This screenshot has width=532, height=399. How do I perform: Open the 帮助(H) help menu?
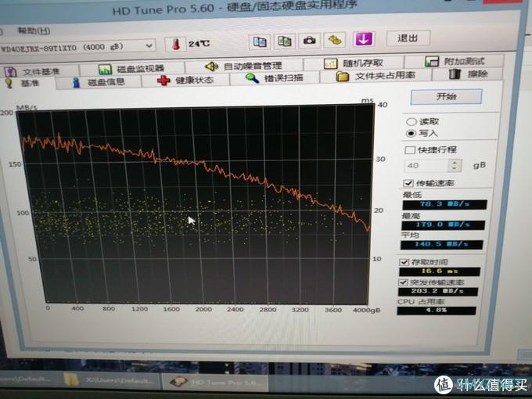click(x=34, y=31)
